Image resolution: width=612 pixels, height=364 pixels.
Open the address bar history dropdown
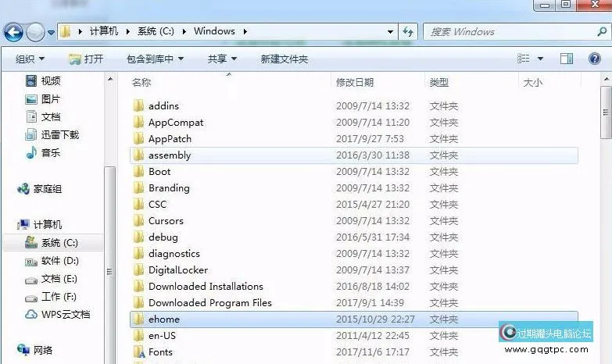tap(390, 31)
